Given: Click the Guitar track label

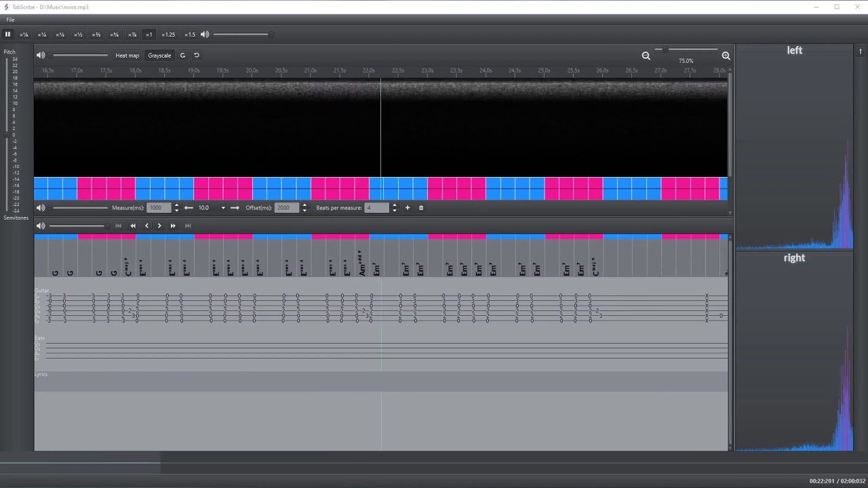Looking at the screenshot, I should 41,291.
